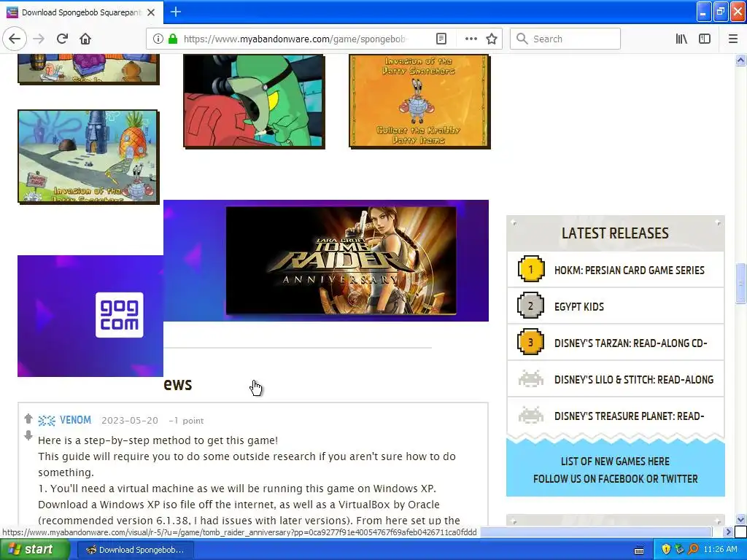Click the green secure connection padlock
This screenshot has width=747, height=560.
pyautogui.click(x=173, y=39)
